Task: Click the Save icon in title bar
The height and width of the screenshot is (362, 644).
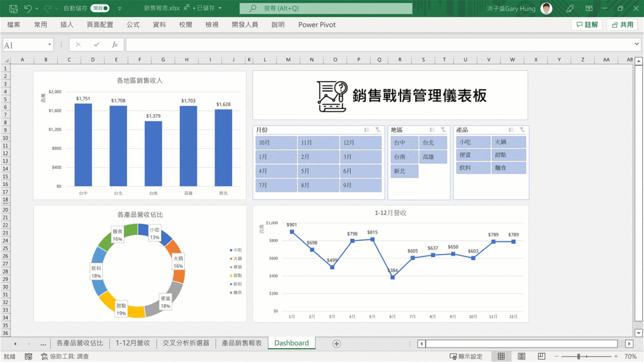Action: [x=13, y=8]
